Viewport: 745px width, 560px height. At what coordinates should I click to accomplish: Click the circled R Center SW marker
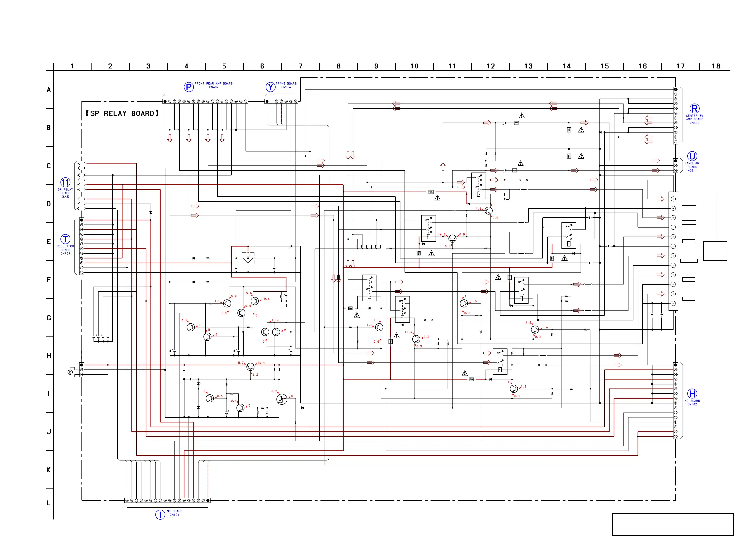694,108
